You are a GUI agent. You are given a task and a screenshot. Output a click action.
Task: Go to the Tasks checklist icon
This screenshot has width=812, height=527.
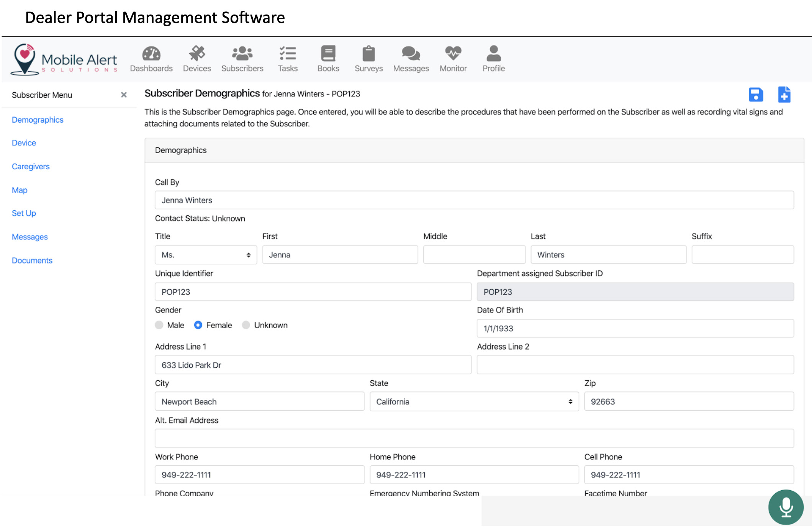coord(288,54)
